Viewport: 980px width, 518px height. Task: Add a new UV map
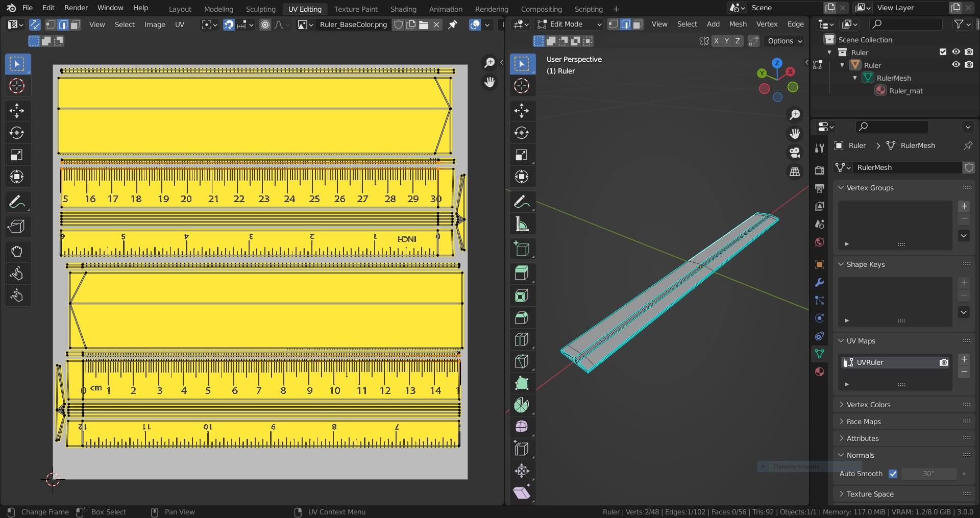pyautogui.click(x=964, y=360)
